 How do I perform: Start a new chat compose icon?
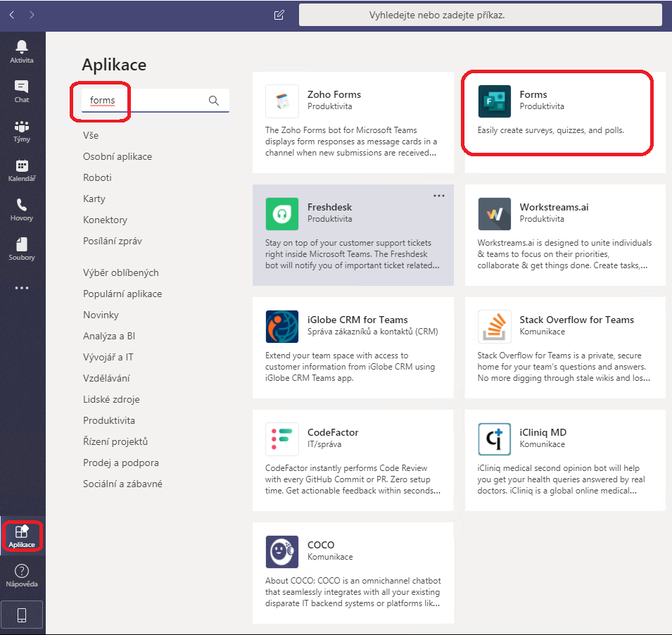(x=279, y=15)
